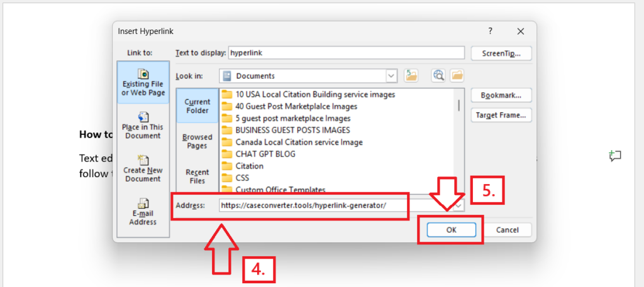Click the Browse the Web icon
Viewport: 644px width, 287px height.
[438, 75]
